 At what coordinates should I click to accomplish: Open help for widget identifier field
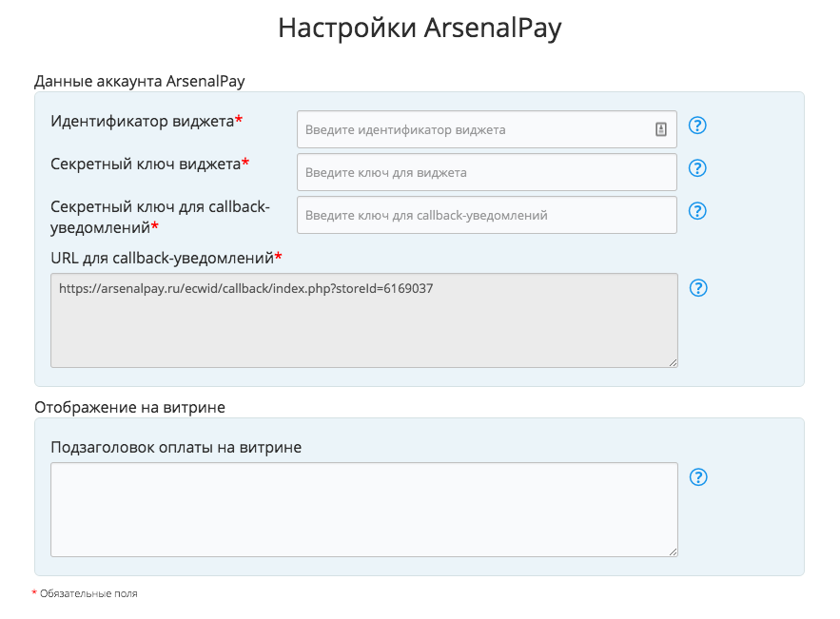pos(697,126)
